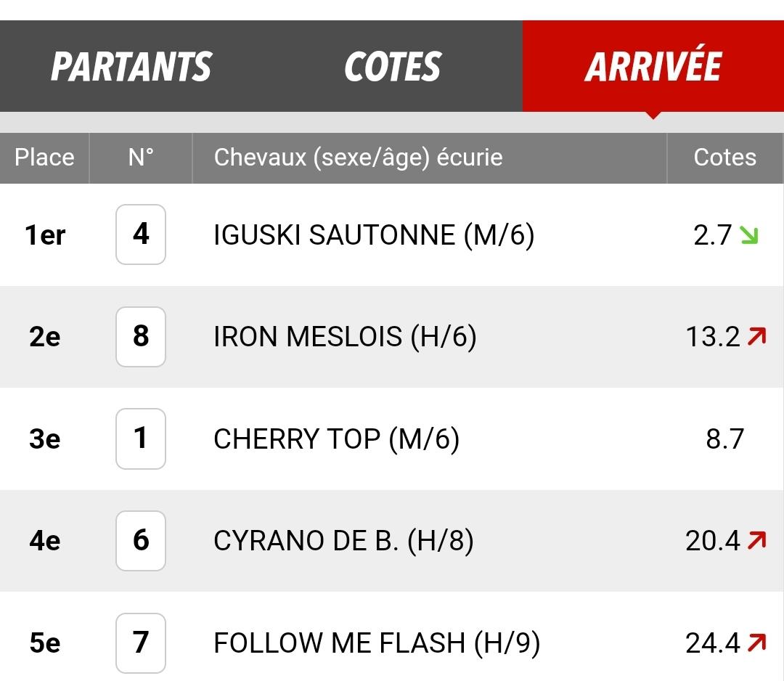Click the 8.7 odds value
Image resolution: width=784 pixels, height=681 pixels.
point(725,439)
